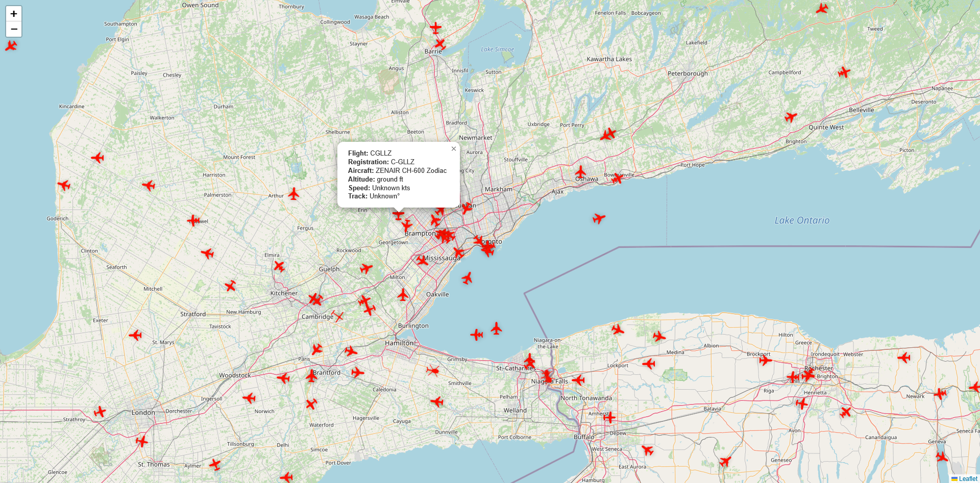Click the aircraft above Quinte West
Screen dimensions: 980x483
coord(791,117)
